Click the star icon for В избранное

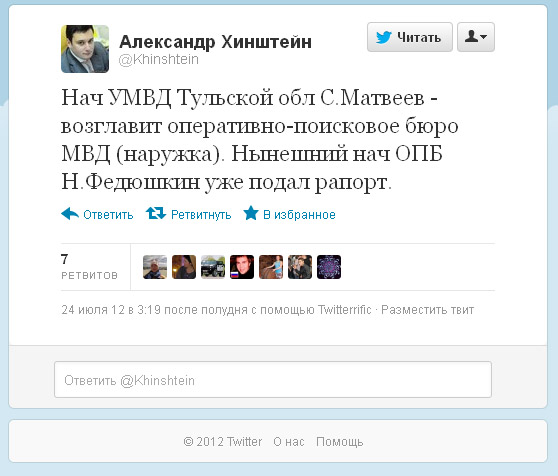251,213
